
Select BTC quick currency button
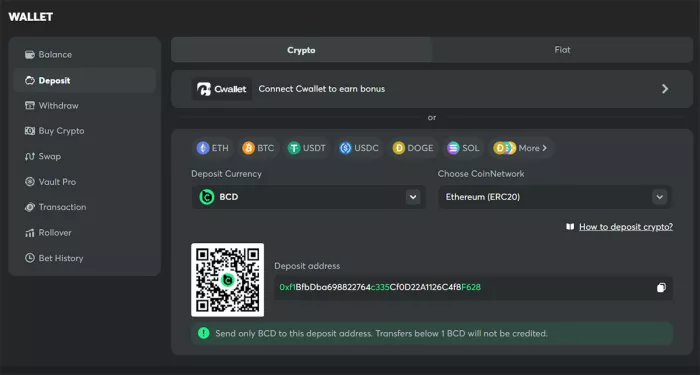(258, 148)
